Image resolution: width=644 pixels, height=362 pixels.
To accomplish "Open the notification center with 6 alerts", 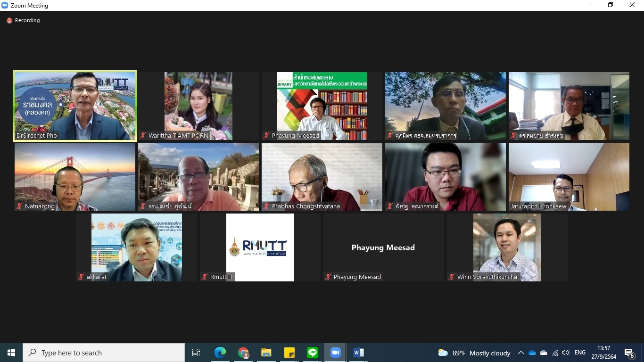I will (x=629, y=353).
